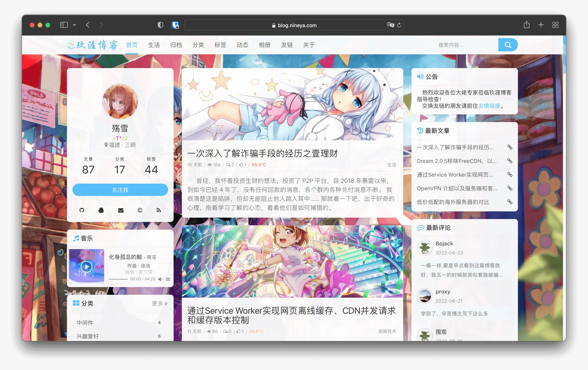
Task: Open the 归档 nav item
Action: pos(176,45)
